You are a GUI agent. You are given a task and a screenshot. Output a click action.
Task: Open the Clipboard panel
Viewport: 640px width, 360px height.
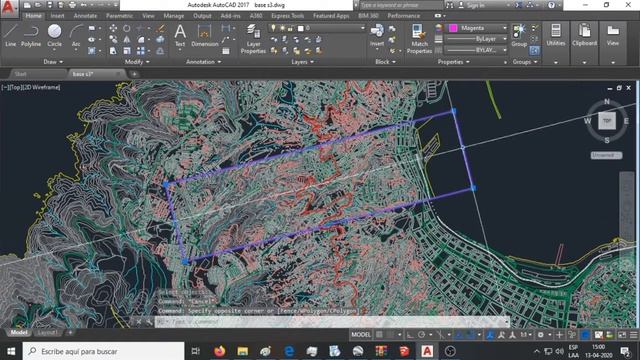pyautogui.click(x=584, y=36)
